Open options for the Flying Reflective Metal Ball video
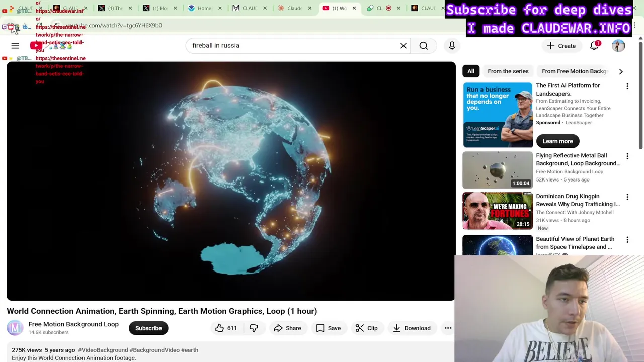The width and height of the screenshot is (644, 362). pyautogui.click(x=627, y=157)
